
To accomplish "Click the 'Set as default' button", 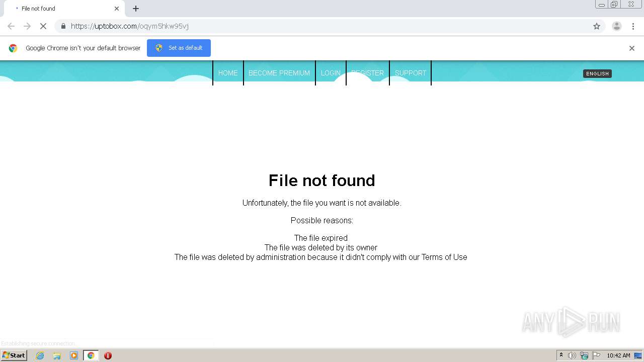I will [179, 48].
